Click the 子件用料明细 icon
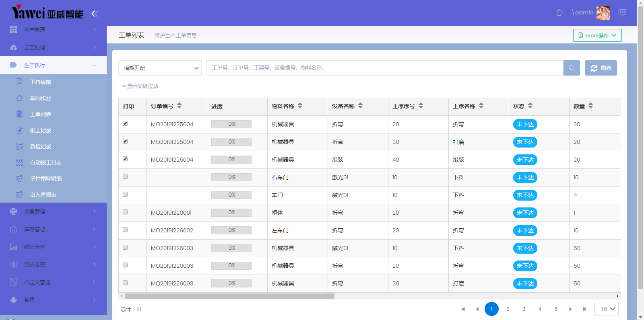The height and width of the screenshot is (320, 644). 19,178
